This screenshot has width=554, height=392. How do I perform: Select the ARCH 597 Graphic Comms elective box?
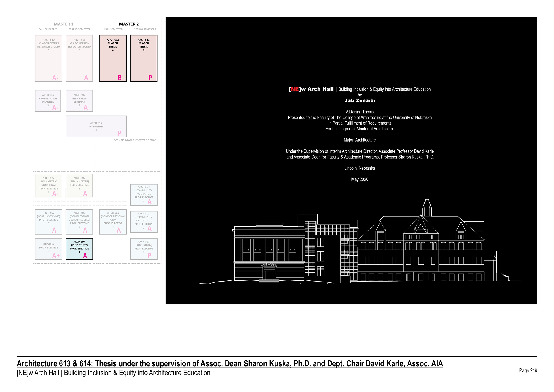[49, 221]
